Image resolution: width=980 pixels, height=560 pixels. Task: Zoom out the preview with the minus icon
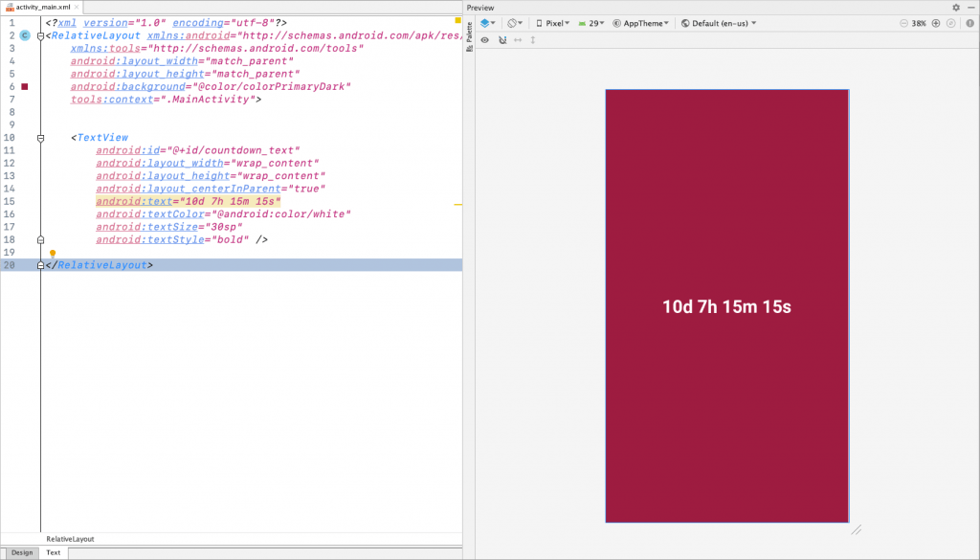905,23
